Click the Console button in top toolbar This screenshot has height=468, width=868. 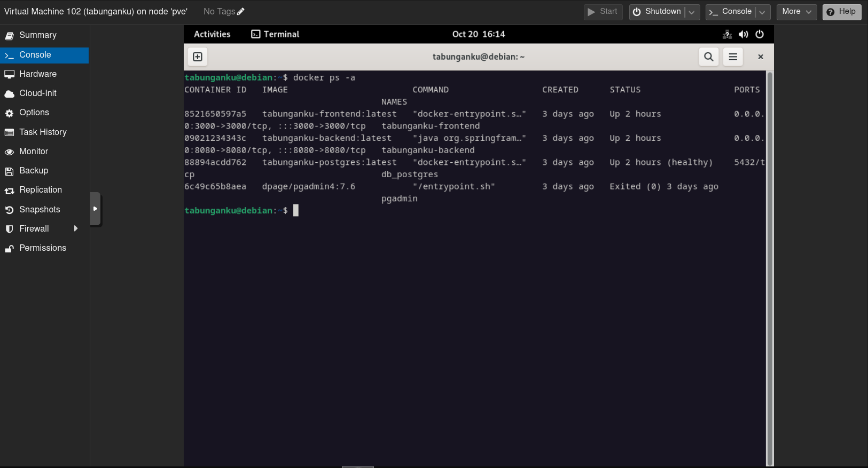coord(730,12)
